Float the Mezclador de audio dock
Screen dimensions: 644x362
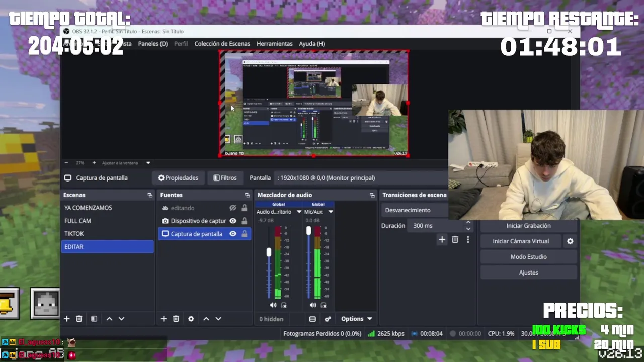tap(372, 195)
